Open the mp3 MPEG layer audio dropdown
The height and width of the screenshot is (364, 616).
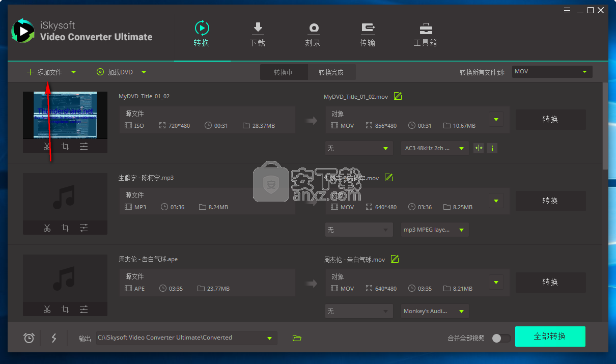click(435, 230)
